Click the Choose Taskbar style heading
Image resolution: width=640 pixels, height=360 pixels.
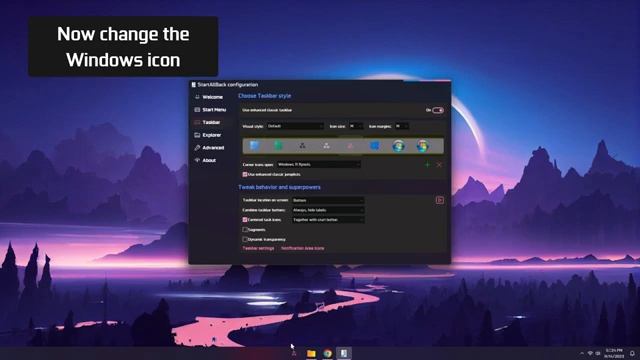pyautogui.click(x=264, y=96)
